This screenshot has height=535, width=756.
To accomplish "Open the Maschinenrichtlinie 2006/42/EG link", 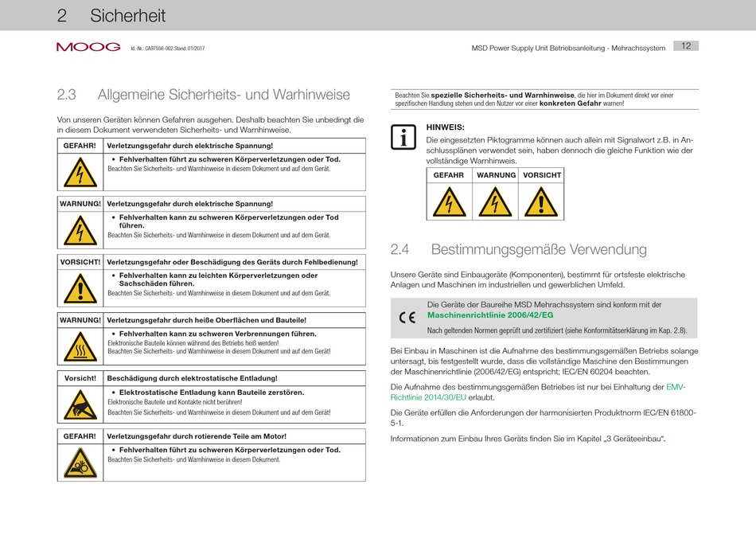I will coord(490,315).
